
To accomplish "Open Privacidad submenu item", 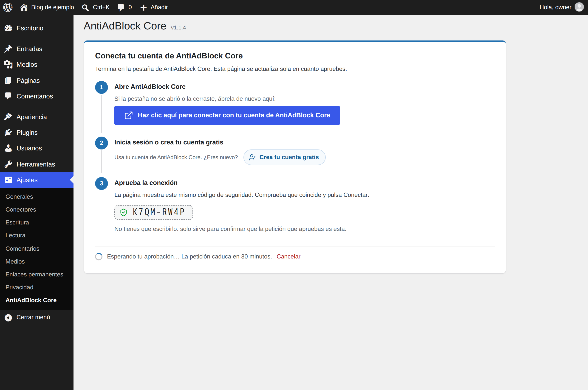I will (x=19, y=287).
